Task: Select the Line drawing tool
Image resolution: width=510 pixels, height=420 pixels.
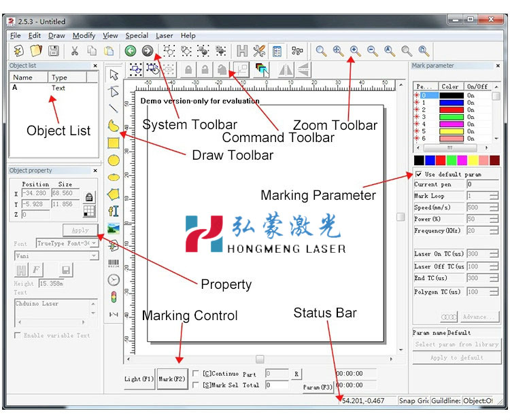Action: 114,109
